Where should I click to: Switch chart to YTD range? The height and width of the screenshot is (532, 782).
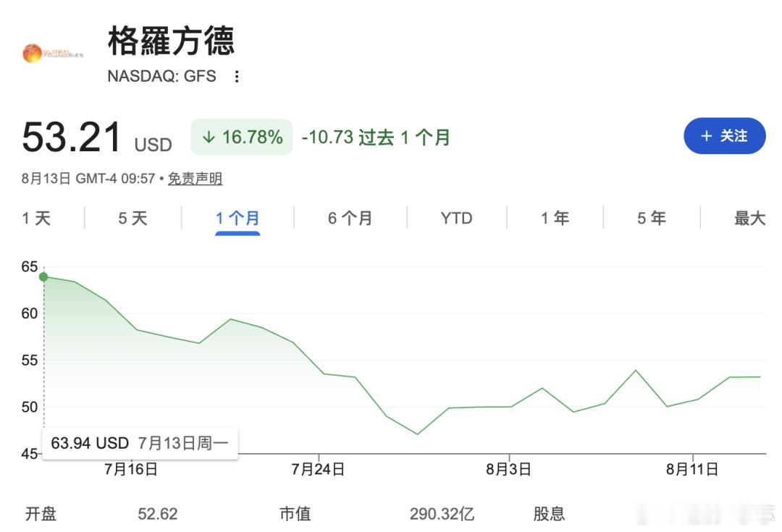click(x=456, y=218)
